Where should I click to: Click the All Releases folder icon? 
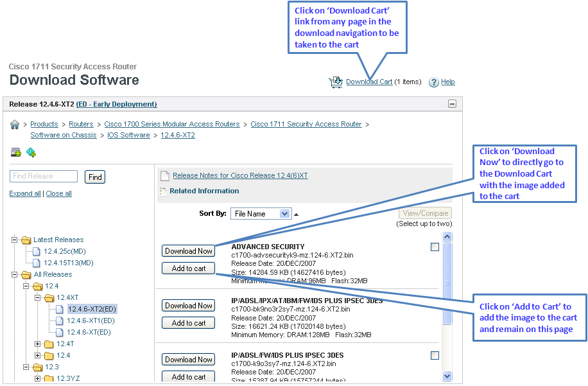26,275
